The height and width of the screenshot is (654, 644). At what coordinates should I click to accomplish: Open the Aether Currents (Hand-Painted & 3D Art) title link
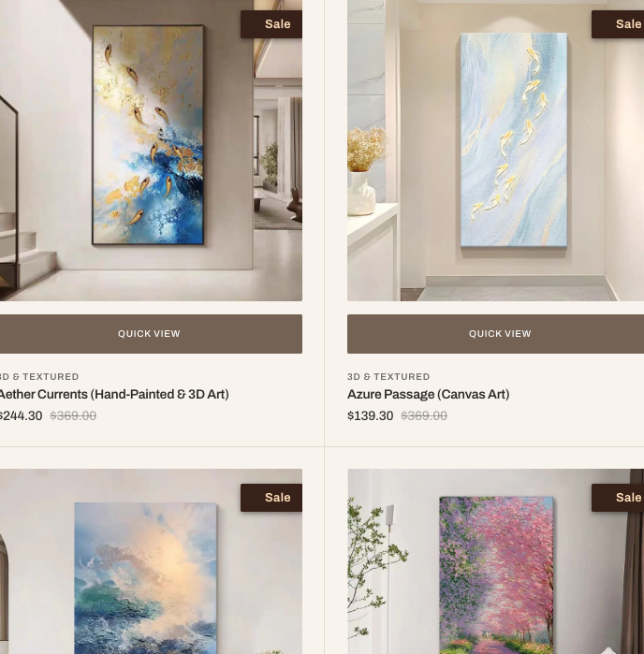[113, 394]
